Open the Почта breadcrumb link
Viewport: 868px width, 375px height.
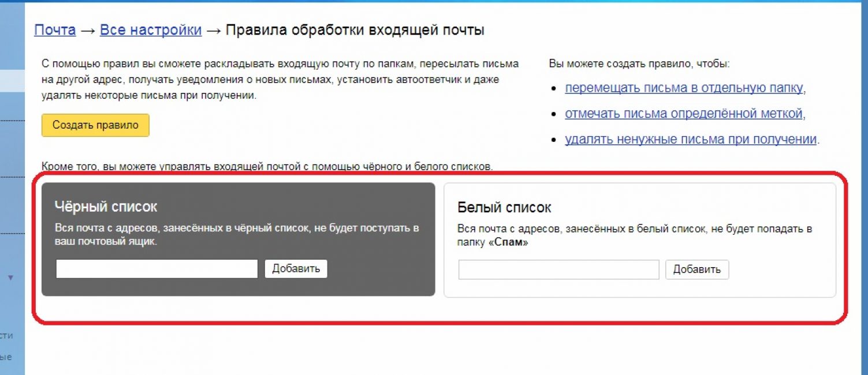pyautogui.click(x=55, y=30)
